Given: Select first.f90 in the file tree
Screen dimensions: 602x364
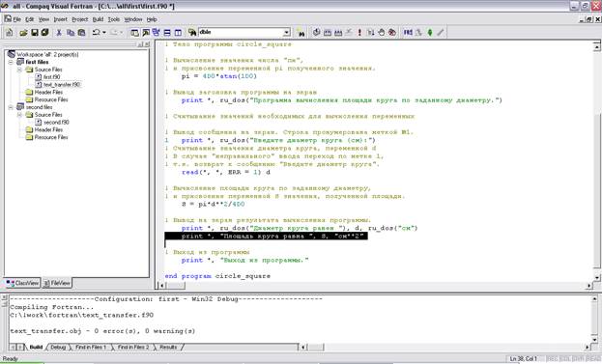Looking at the screenshot, I should [x=51, y=77].
